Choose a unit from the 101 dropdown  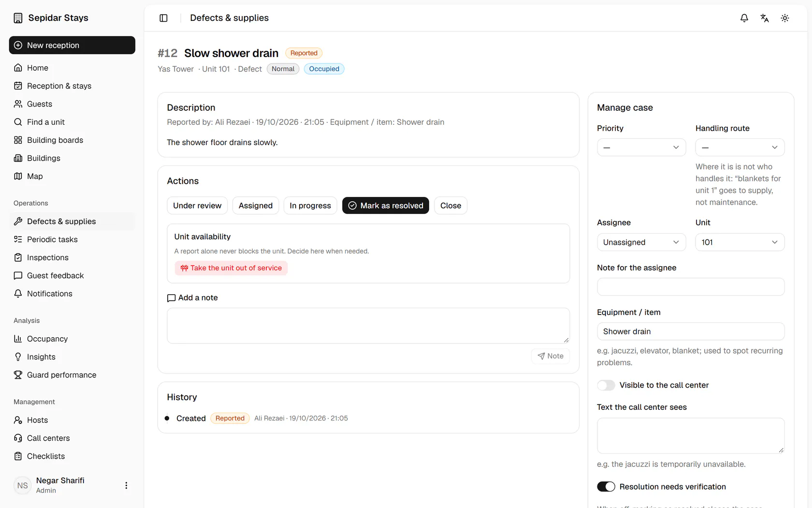tap(740, 242)
